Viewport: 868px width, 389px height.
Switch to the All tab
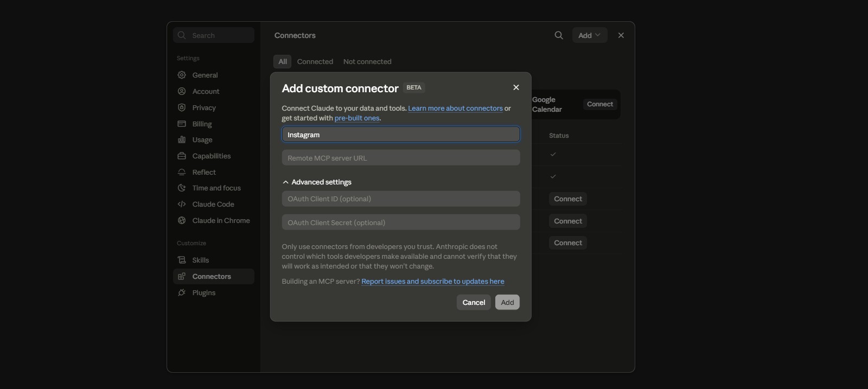(x=283, y=61)
